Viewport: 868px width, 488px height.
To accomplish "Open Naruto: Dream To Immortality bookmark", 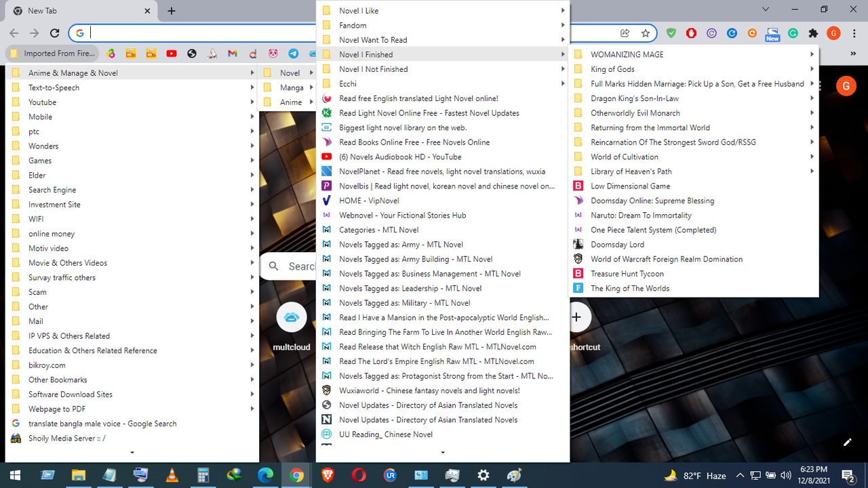I will (694, 216).
